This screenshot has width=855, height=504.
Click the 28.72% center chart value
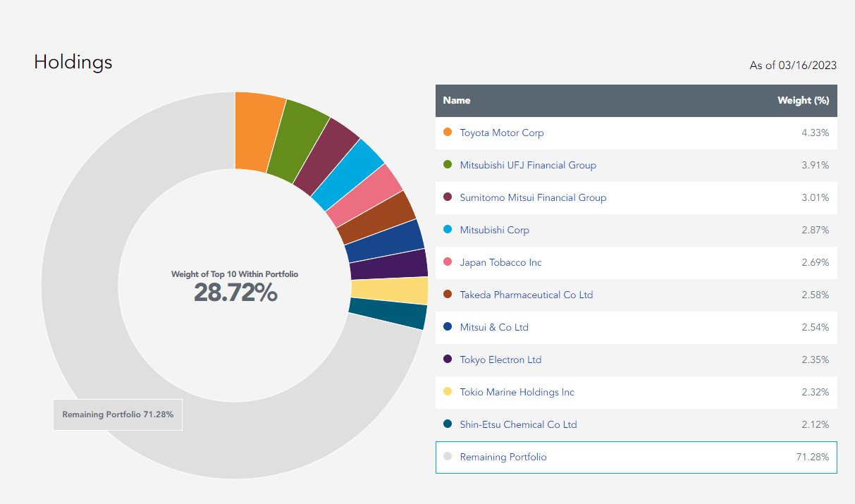[235, 293]
